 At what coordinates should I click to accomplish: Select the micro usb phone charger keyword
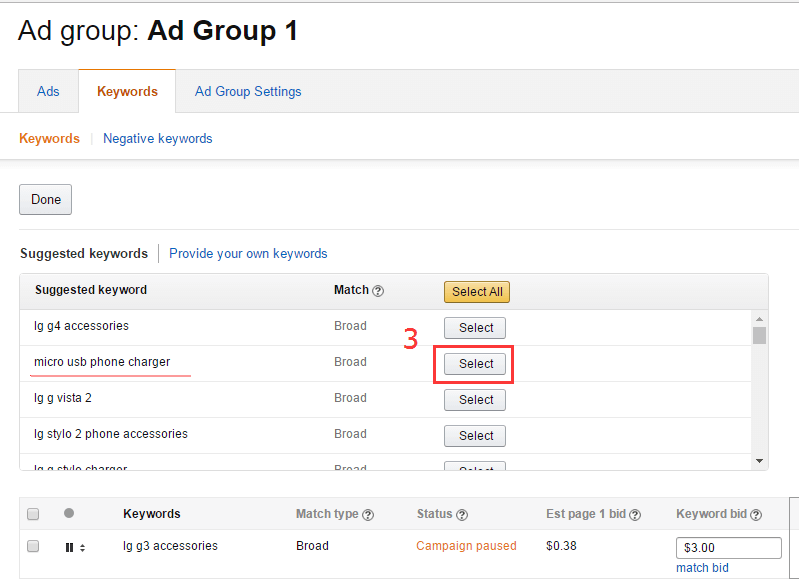[476, 364]
